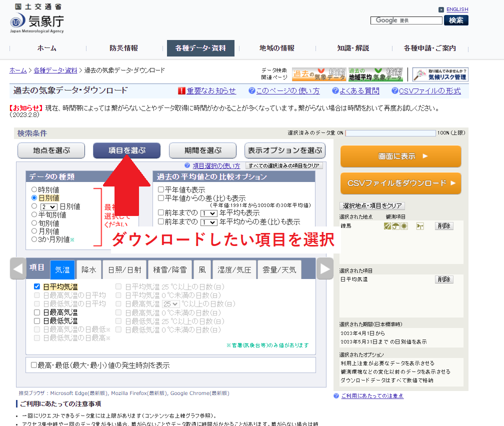Enable the 平年値も表示 checkbox
The width and height of the screenshot is (504, 426).
[161, 189]
